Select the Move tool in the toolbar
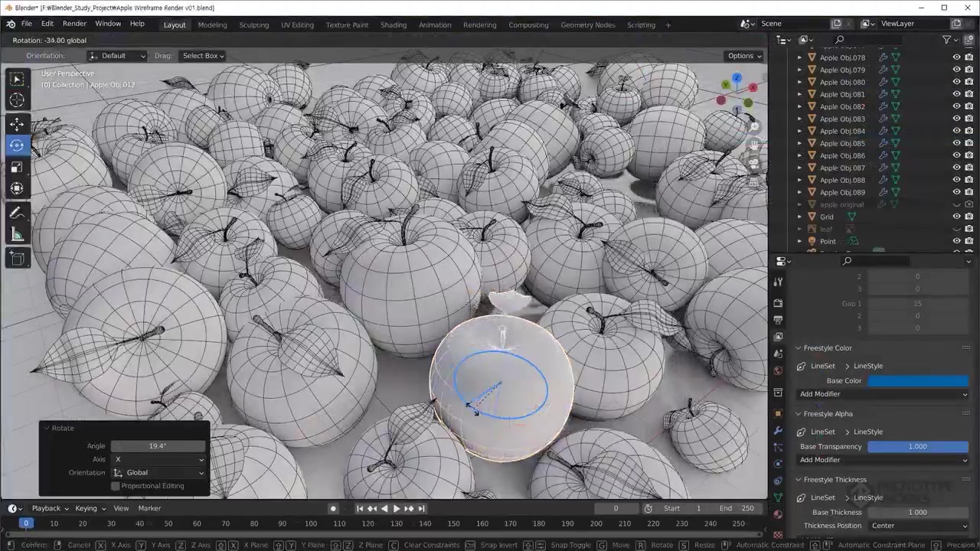The image size is (980, 551). click(17, 124)
